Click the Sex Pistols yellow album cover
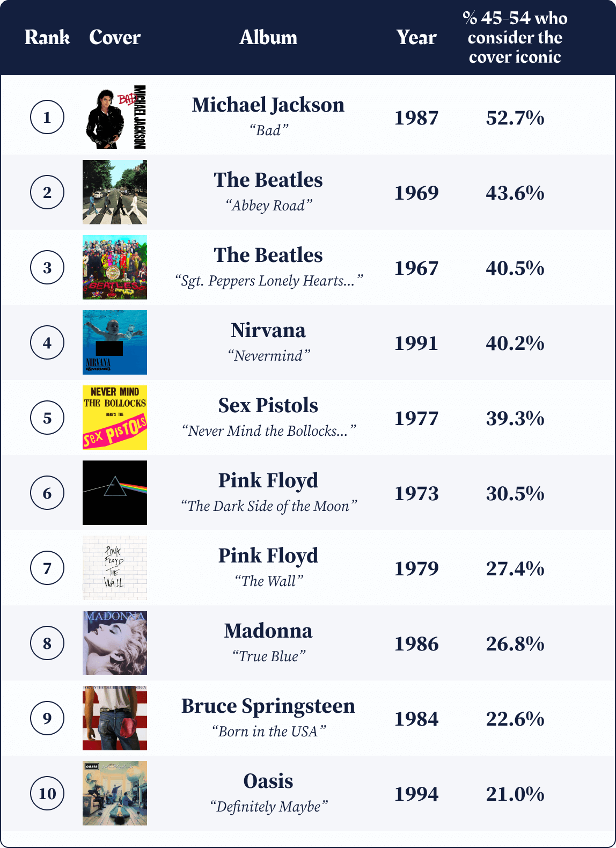This screenshot has width=616, height=848. click(115, 418)
